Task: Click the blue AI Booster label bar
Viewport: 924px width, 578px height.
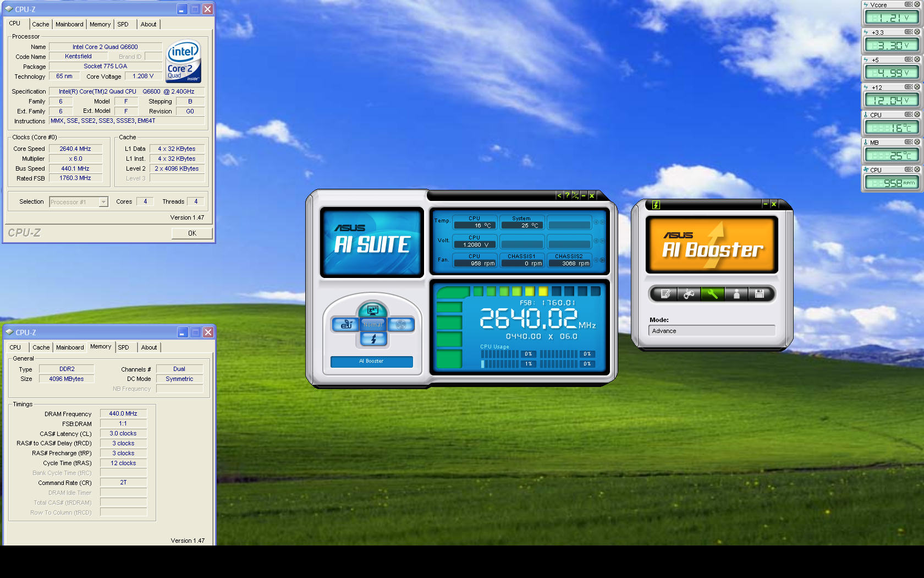Action: 371,361
